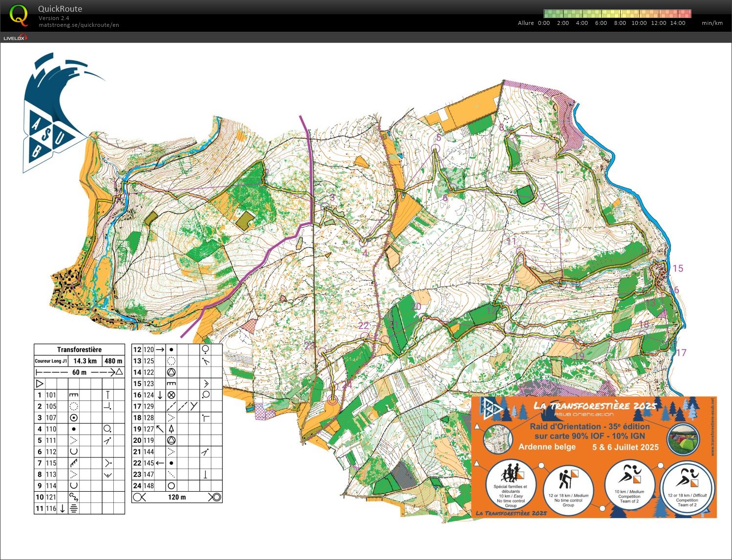Click the start triangle symbol in control table
Image resolution: width=732 pixels, height=560 pixels.
tap(40, 384)
